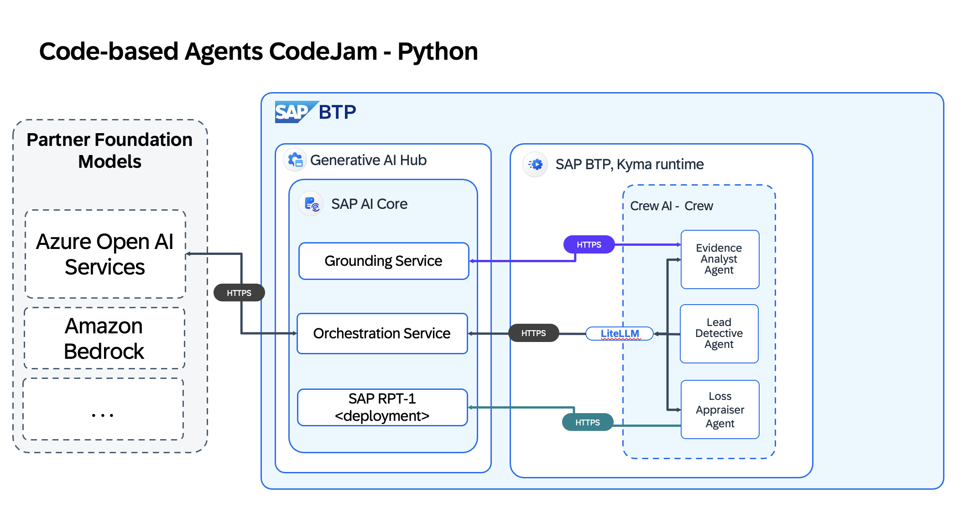Select the HTTPS badge on the Azure connection line
Screen dimensions: 980x518
pyautogui.click(x=239, y=293)
